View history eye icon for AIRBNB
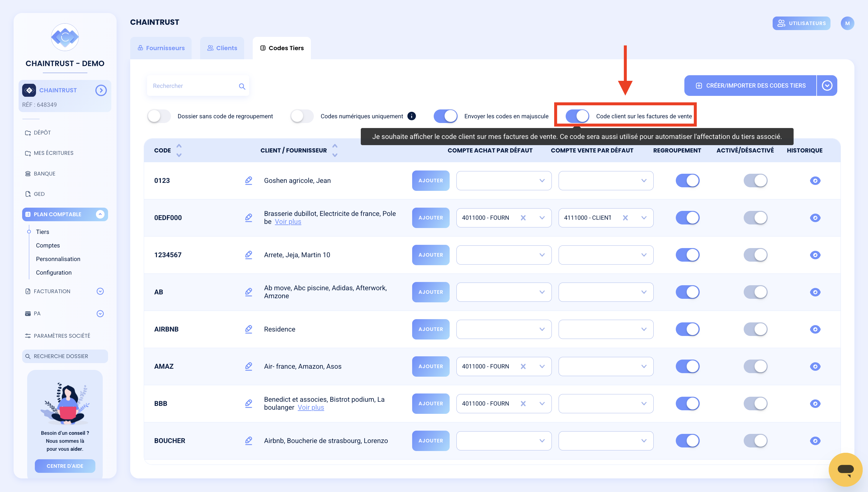This screenshot has width=868, height=492. tap(815, 329)
